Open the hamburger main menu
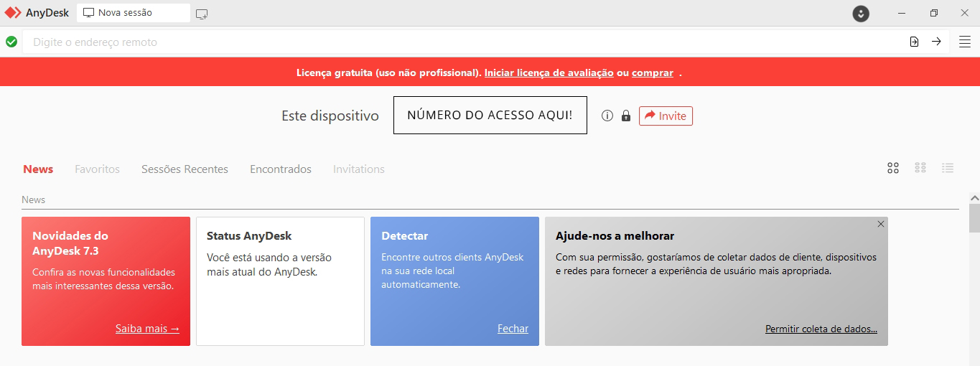This screenshot has height=366, width=980. 965,42
